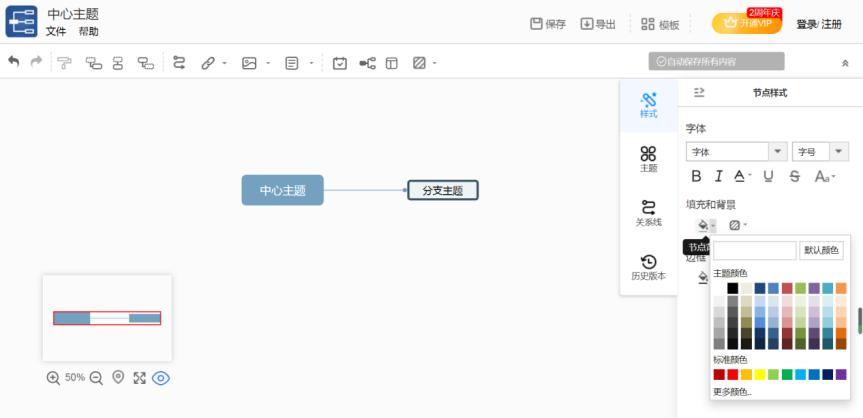Switch to the 主题 sidebar tab
863x418 pixels.
click(x=648, y=159)
